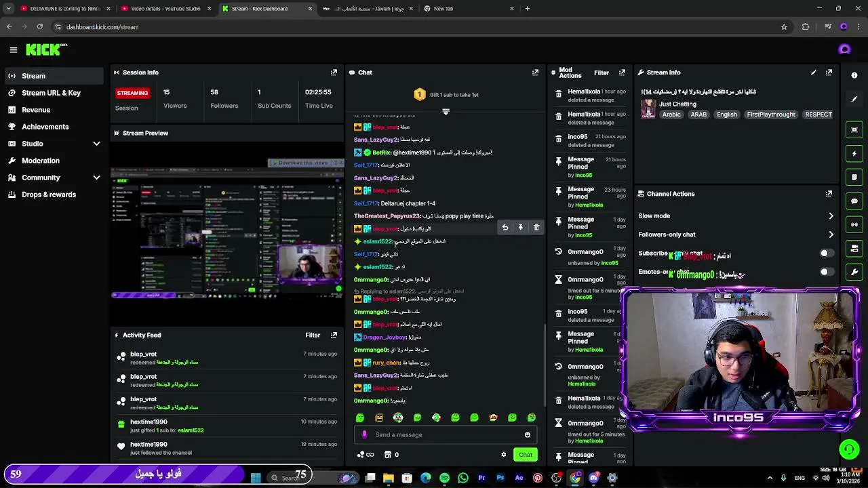Pin the hovered chat message
This screenshot has width=868, height=488.
pyautogui.click(x=520, y=228)
